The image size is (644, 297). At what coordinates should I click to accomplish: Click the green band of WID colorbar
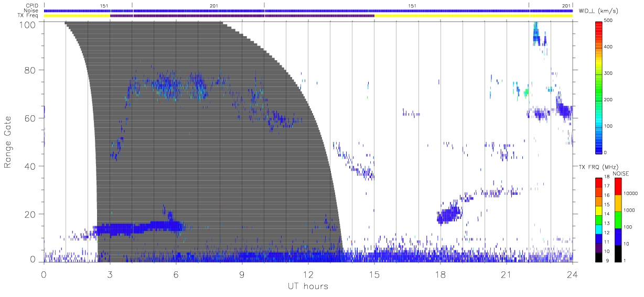[x=599, y=89]
